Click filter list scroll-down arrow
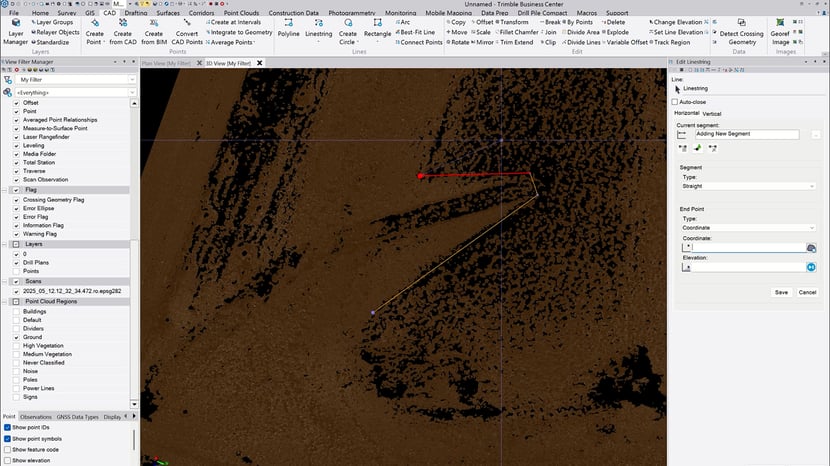The width and height of the screenshot is (830, 466). [134, 405]
